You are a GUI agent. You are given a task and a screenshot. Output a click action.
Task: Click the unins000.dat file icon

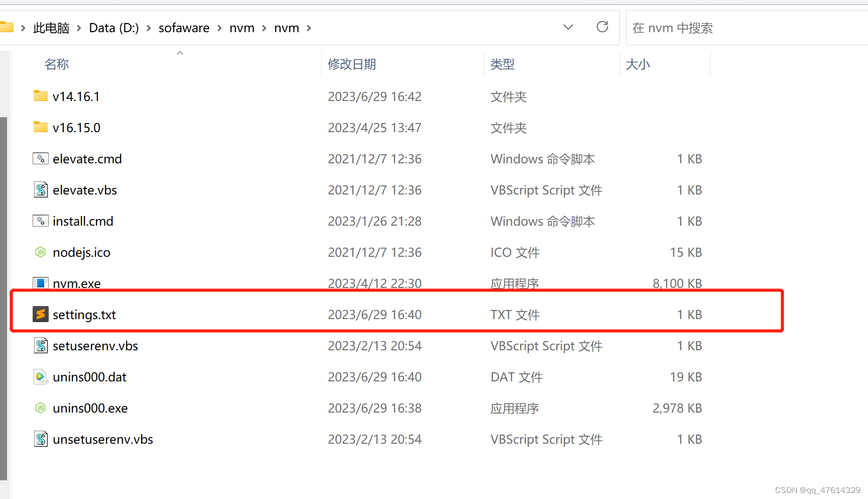point(41,376)
